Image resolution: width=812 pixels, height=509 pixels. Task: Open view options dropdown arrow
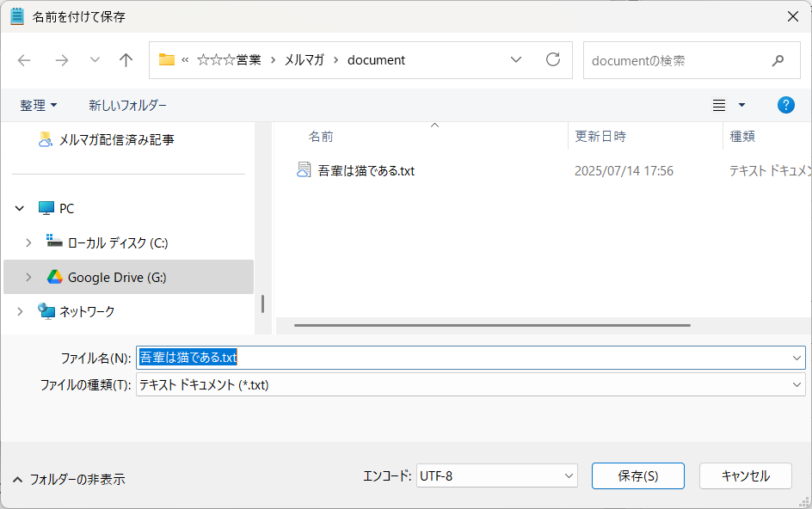[741, 105]
